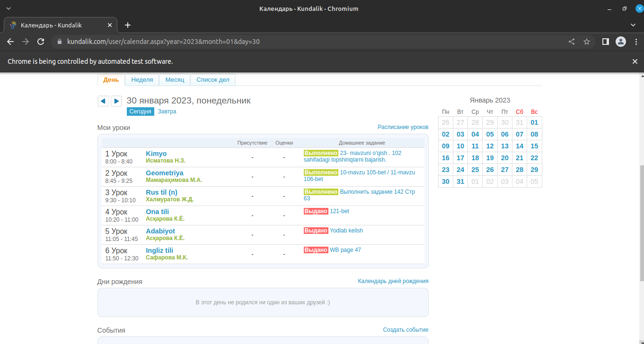Screen dimensions: 644x344
Task: Open new browser tab
Action: pyautogui.click(x=128, y=25)
